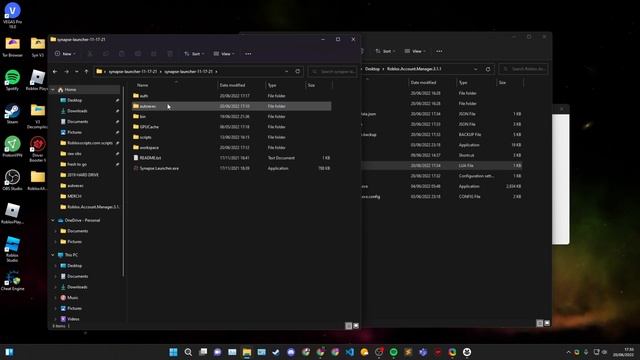Open the Windows Start menu on taskbar

pos(173,352)
